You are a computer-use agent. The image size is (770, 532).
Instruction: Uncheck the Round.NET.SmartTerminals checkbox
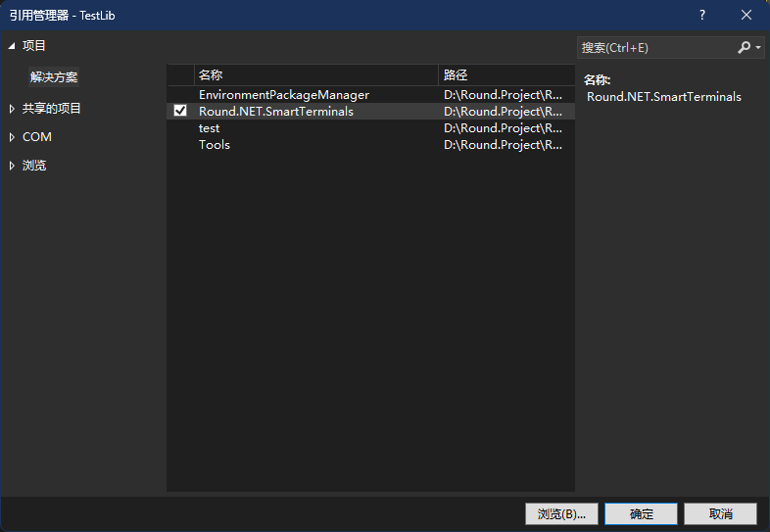point(180,112)
